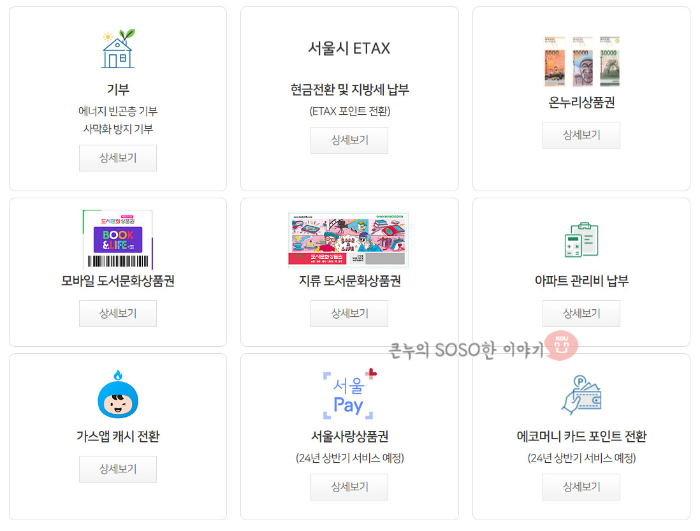Open 상세보기 for 서울시 ETAX

pyautogui.click(x=349, y=140)
